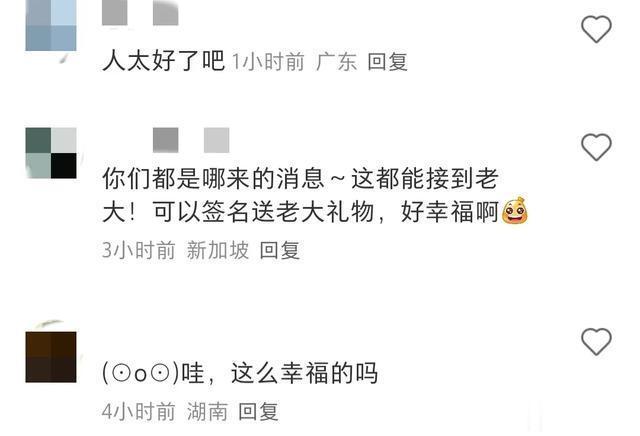Reply to the 湖南 comment via 回复
The width and height of the screenshot is (640, 436).
click(258, 412)
